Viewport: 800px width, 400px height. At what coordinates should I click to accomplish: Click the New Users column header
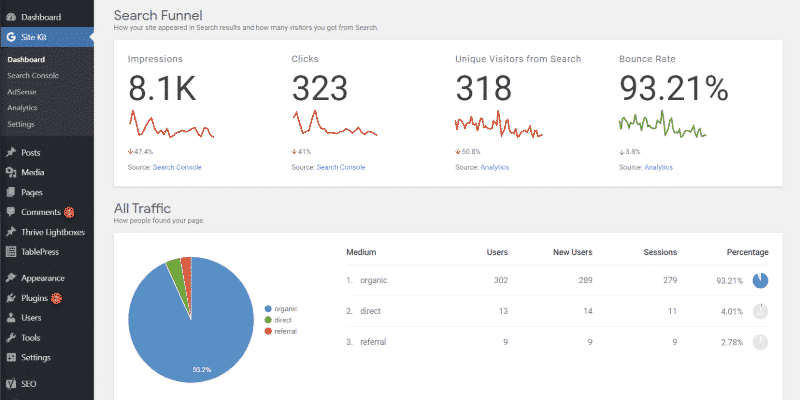pyautogui.click(x=572, y=252)
